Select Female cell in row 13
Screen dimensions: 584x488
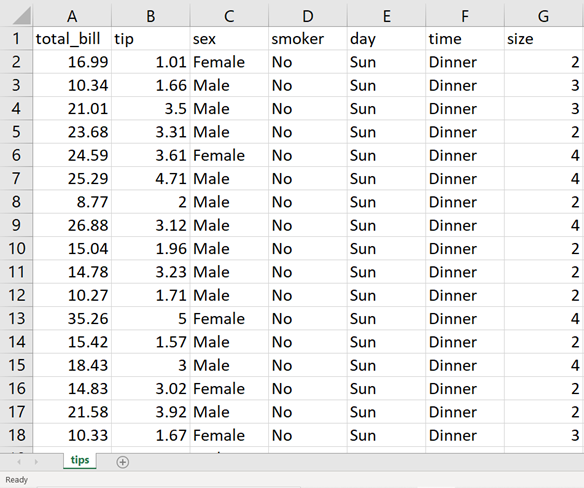pyautogui.click(x=229, y=319)
